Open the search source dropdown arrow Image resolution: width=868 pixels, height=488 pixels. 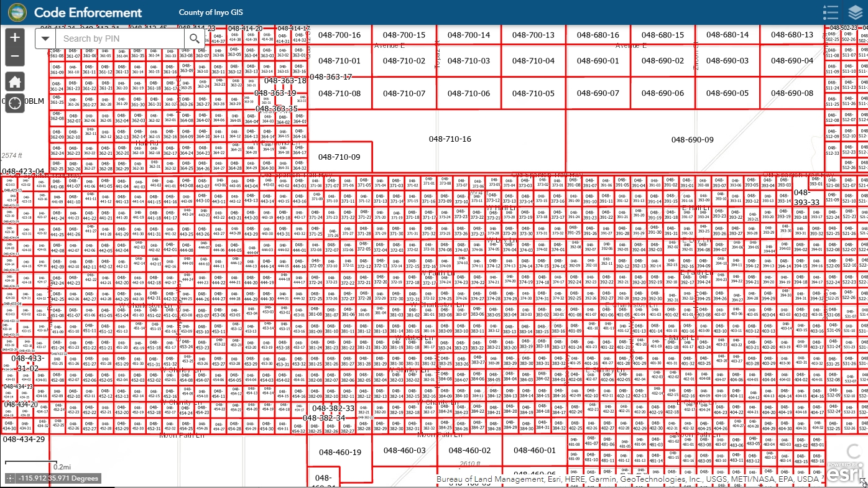[x=45, y=39]
